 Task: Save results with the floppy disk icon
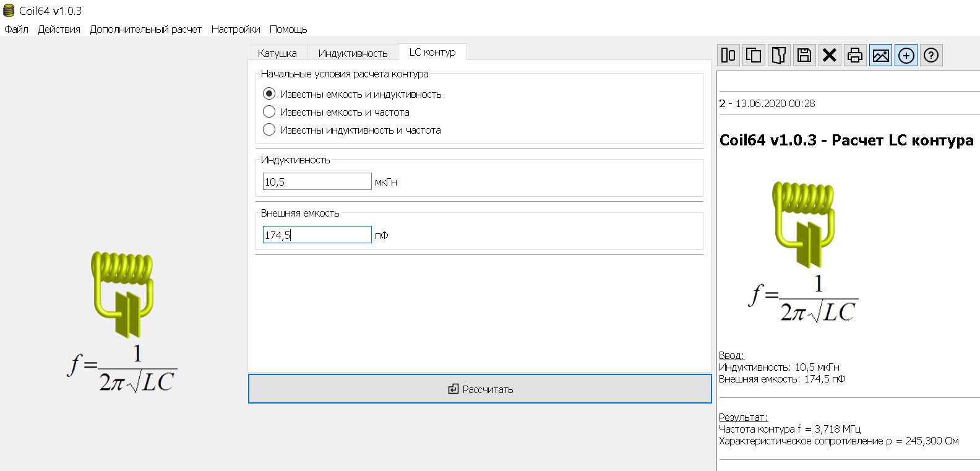point(804,55)
